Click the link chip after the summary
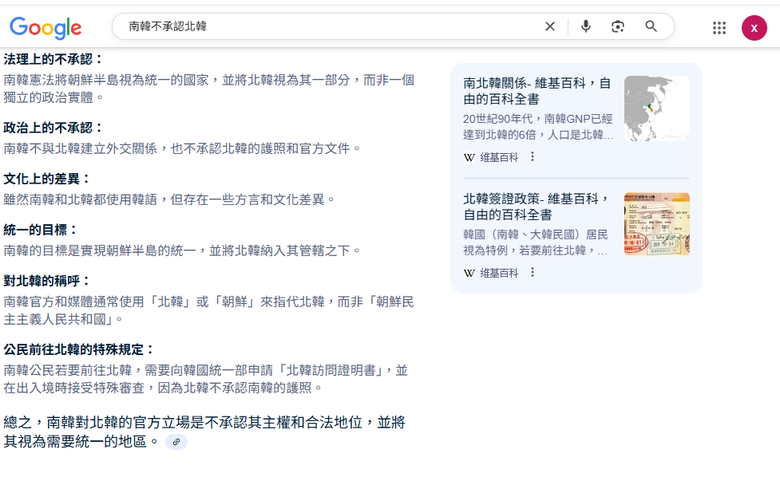The width and height of the screenshot is (780, 477). 176,442
